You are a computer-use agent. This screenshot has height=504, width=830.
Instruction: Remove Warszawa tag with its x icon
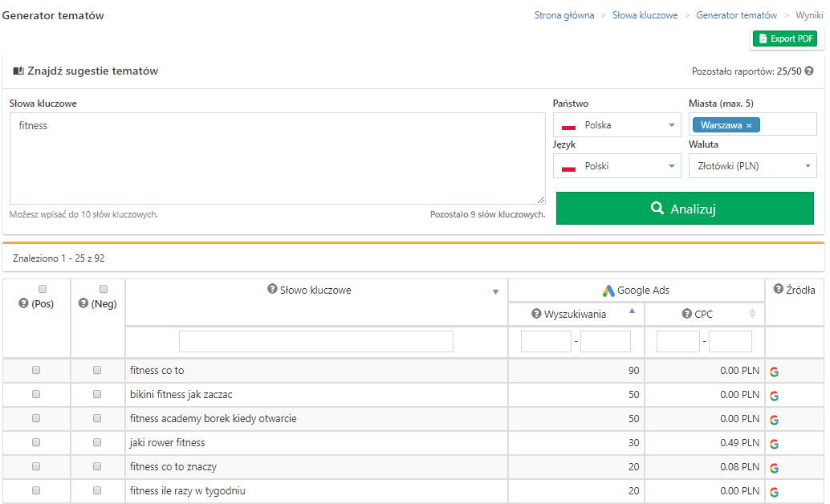(x=749, y=125)
